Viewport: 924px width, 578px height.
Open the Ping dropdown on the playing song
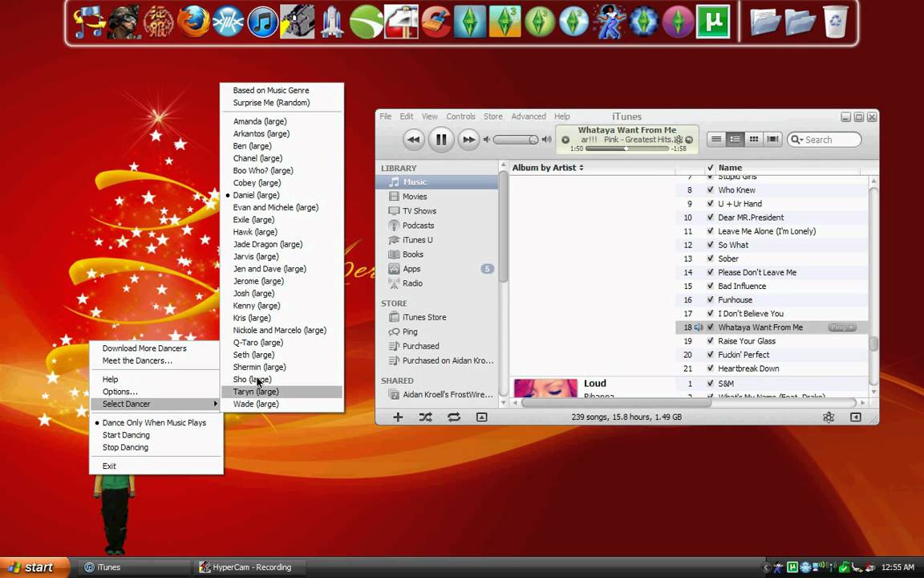(842, 328)
